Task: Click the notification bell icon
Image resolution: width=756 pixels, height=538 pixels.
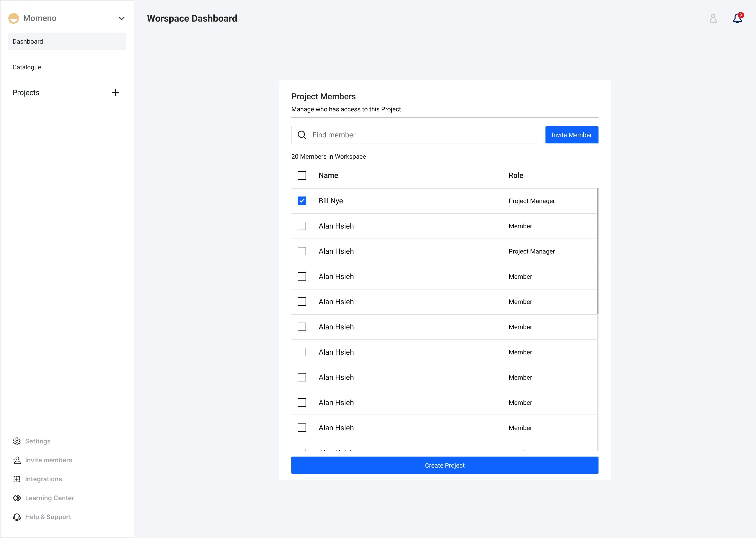Action: pyautogui.click(x=737, y=19)
